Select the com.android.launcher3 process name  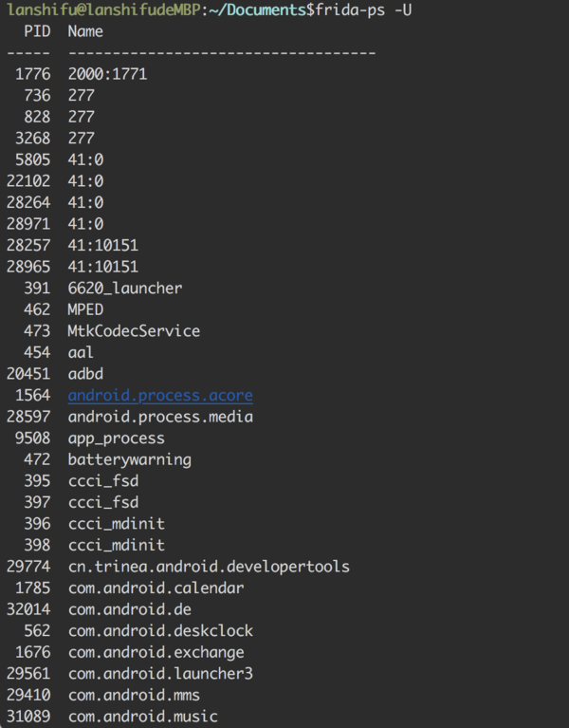coord(160,674)
